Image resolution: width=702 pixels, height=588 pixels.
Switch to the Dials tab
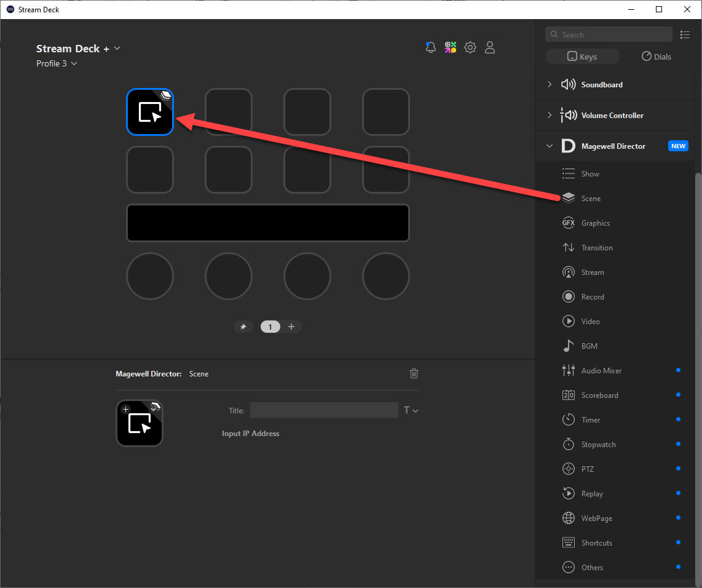pos(657,57)
